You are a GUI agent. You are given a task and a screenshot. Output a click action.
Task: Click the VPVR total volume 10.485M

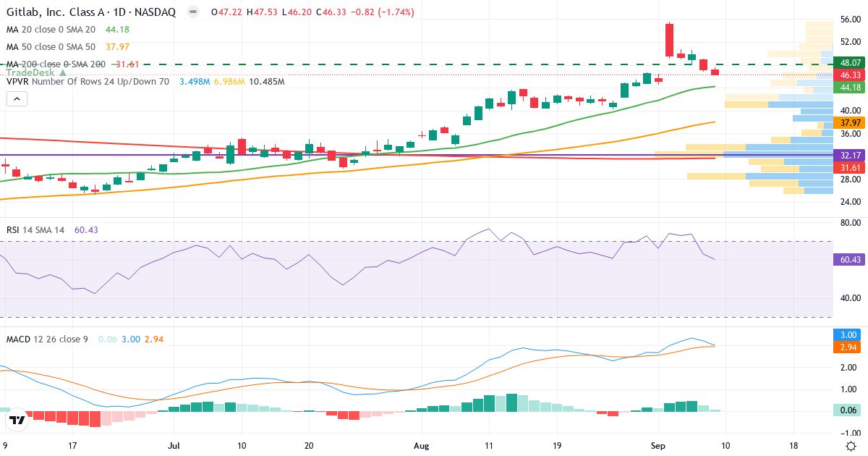click(267, 82)
